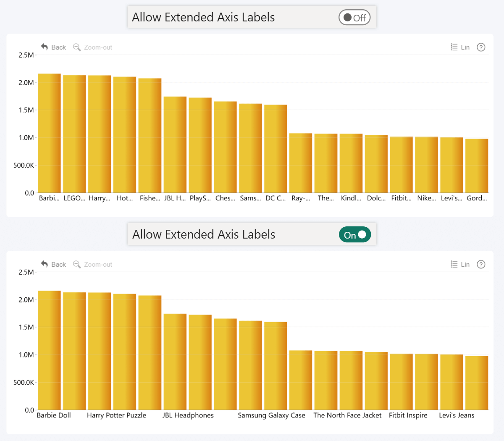Click the Back text button on the bottom chart
Viewport: 504px width, 441px height.
click(58, 264)
